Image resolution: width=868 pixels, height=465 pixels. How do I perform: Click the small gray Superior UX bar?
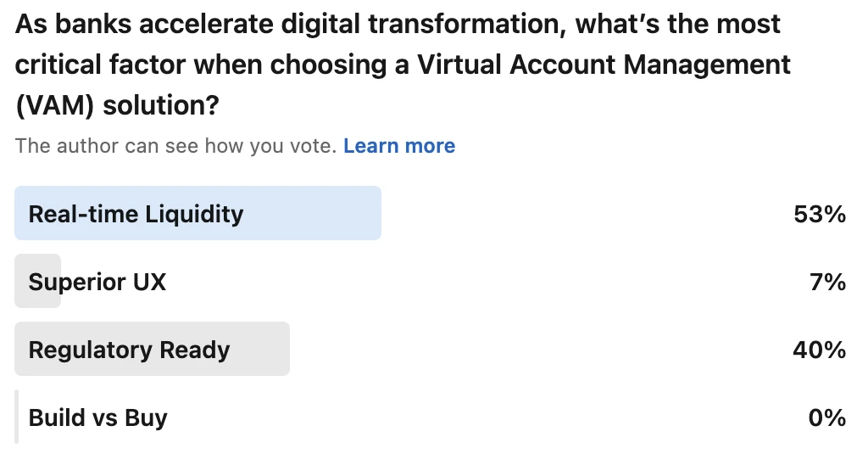point(22,282)
